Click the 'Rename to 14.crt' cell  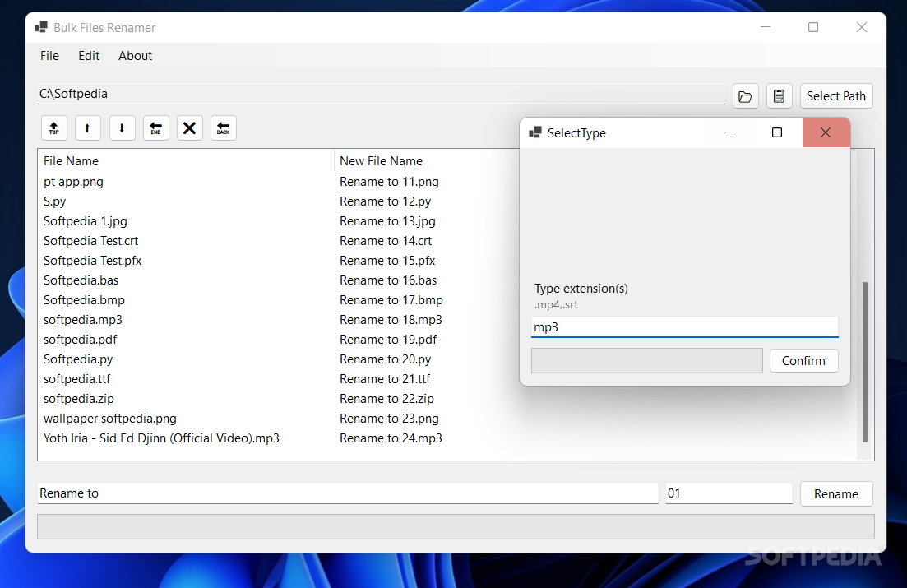[385, 241]
